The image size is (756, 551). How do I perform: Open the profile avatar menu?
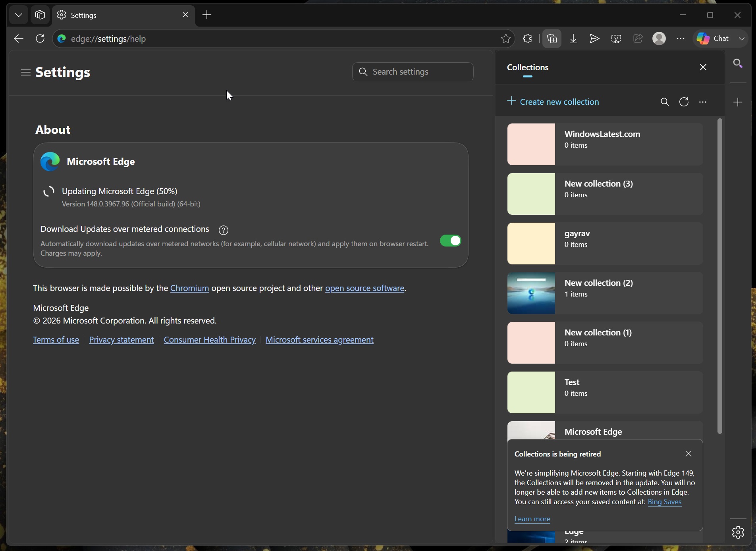click(659, 39)
